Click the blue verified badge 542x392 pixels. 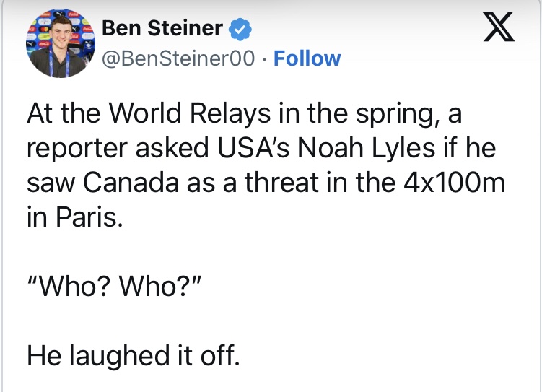tap(240, 30)
